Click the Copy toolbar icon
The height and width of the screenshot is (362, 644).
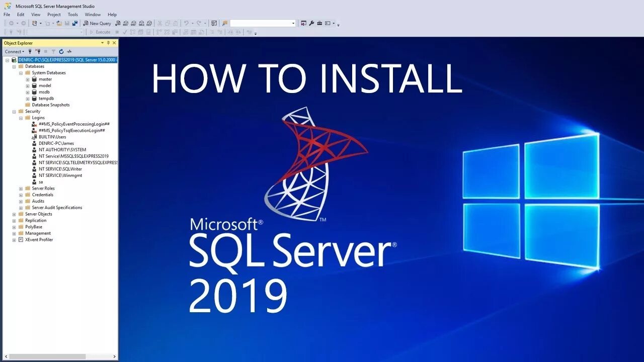(168, 23)
